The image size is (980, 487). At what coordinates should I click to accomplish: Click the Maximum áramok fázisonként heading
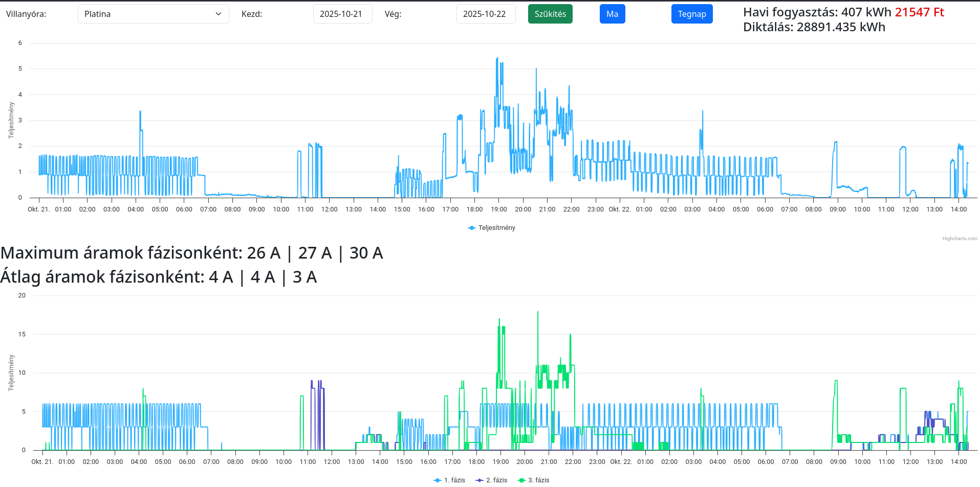191,253
